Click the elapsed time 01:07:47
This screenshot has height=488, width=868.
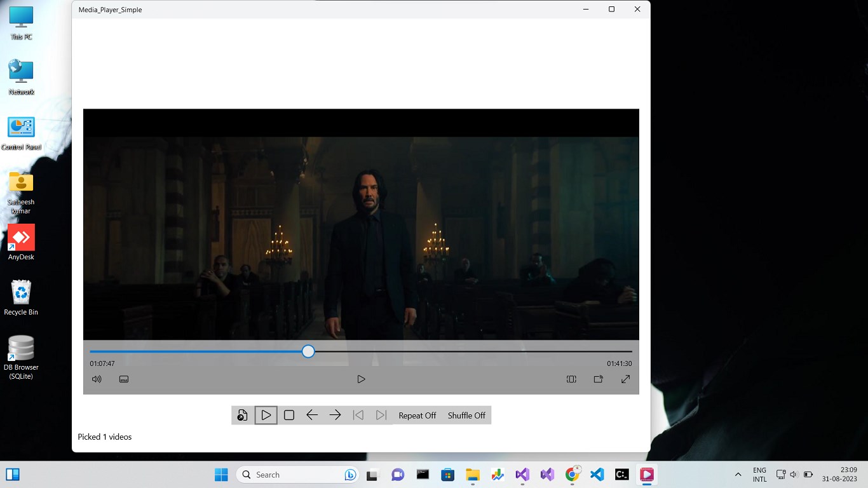pos(102,364)
